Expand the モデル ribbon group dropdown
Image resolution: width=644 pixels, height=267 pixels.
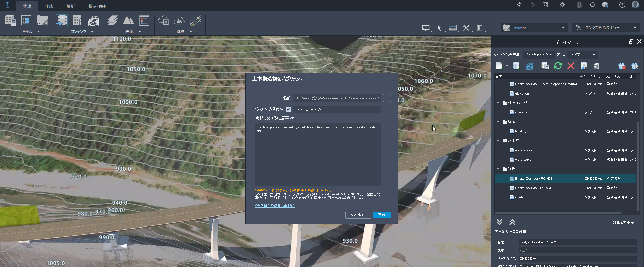click(38, 32)
